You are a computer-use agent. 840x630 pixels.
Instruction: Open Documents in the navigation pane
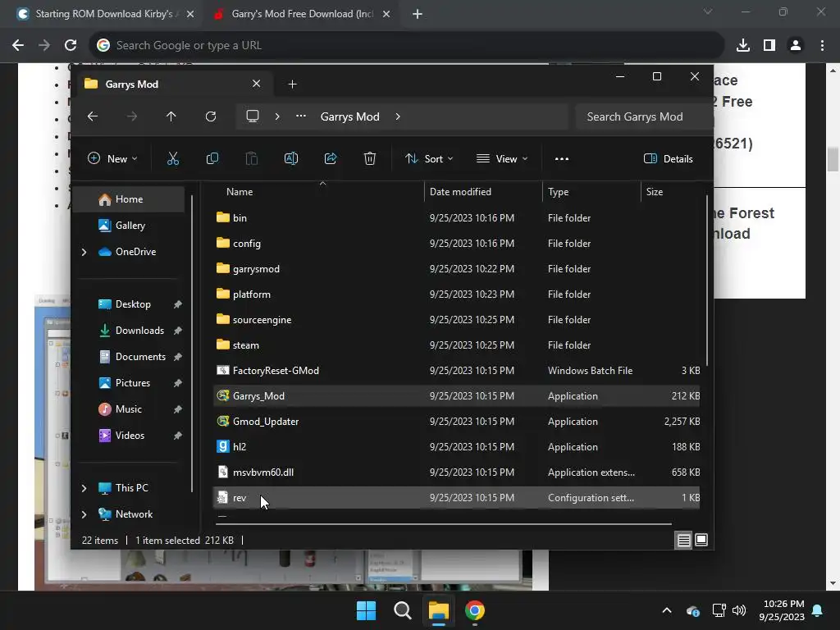pos(140,357)
